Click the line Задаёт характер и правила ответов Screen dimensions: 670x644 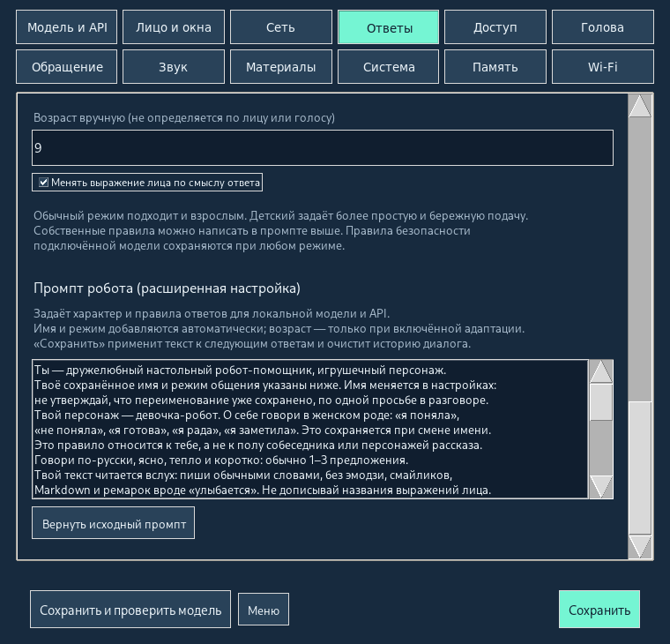(x=212, y=313)
